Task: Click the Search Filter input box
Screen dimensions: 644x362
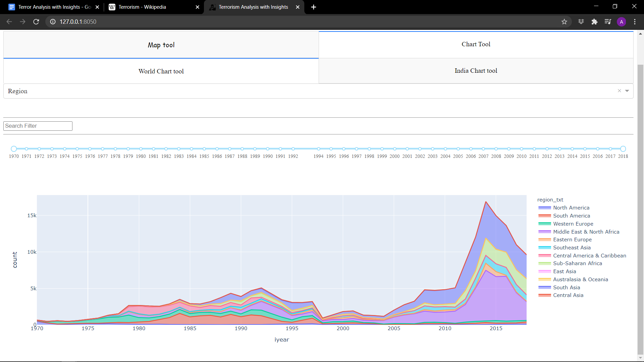Action: (38, 126)
